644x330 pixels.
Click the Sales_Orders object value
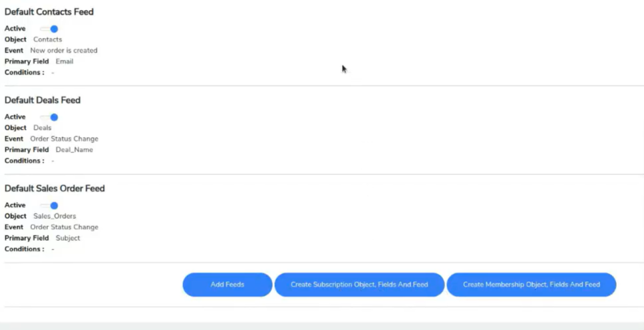55,216
